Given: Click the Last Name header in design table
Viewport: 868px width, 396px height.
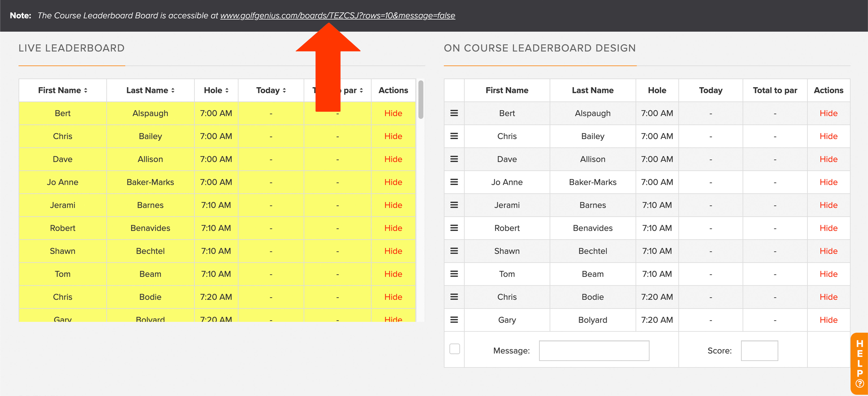Looking at the screenshot, I should [x=593, y=90].
